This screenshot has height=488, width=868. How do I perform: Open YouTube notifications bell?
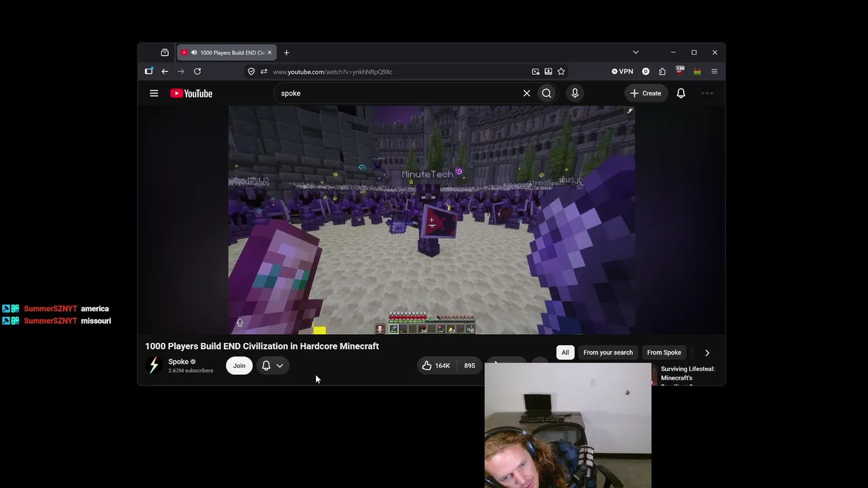681,94
